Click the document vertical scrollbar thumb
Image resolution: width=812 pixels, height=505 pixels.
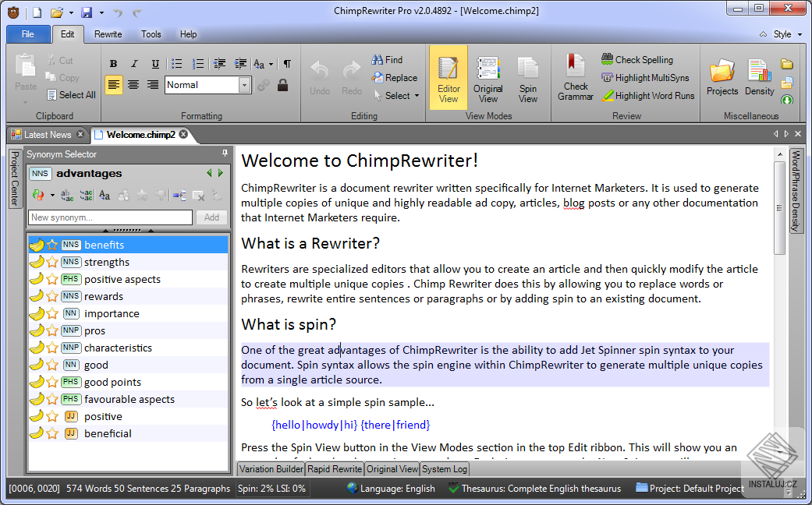[779, 208]
